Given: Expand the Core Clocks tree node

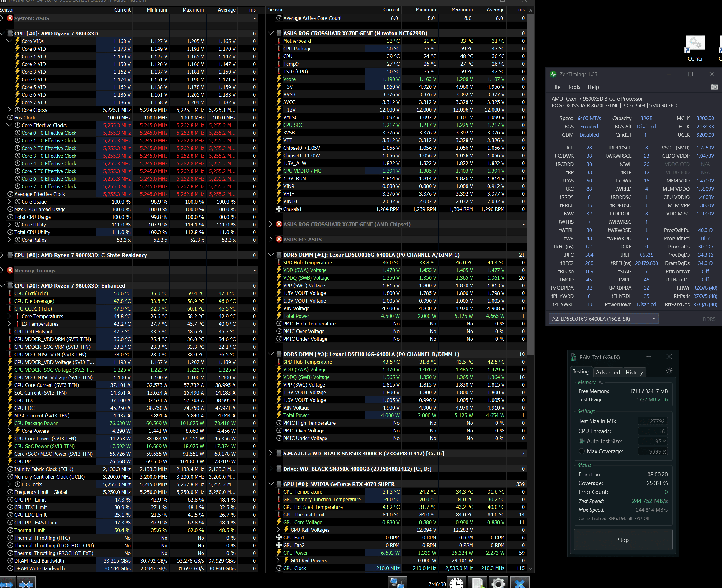Looking at the screenshot, I should pyautogui.click(x=9, y=110).
